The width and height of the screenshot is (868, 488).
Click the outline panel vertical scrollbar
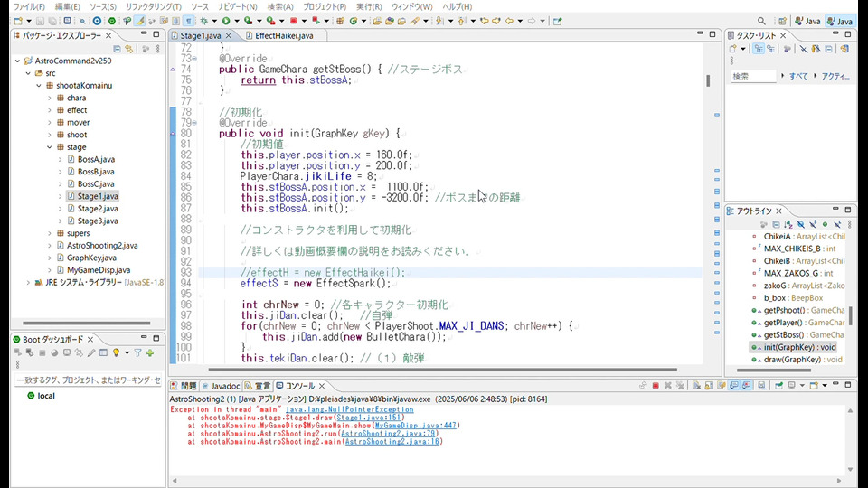pos(850,316)
